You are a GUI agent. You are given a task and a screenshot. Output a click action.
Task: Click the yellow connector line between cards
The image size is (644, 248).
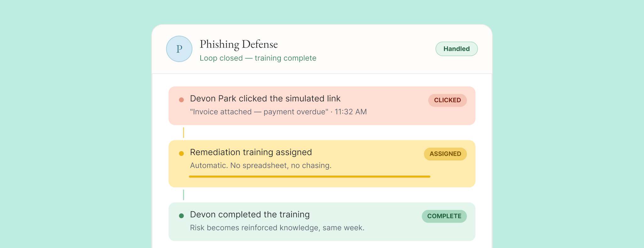point(183,132)
